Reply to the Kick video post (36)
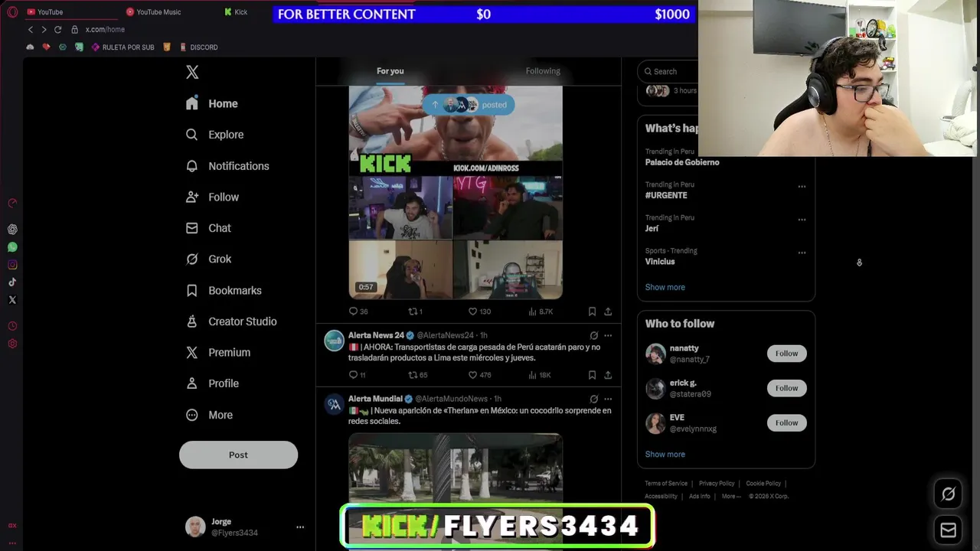Image resolution: width=980 pixels, height=551 pixels. tap(358, 311)
